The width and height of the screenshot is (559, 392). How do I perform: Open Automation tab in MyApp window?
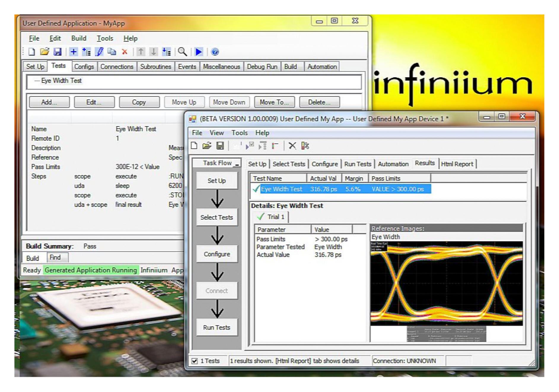point(322,67)
